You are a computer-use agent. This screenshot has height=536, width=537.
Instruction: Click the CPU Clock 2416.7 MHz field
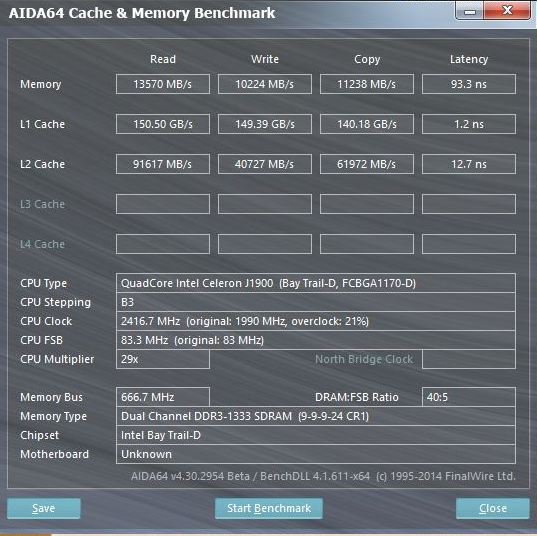click(x=316, y=321)
